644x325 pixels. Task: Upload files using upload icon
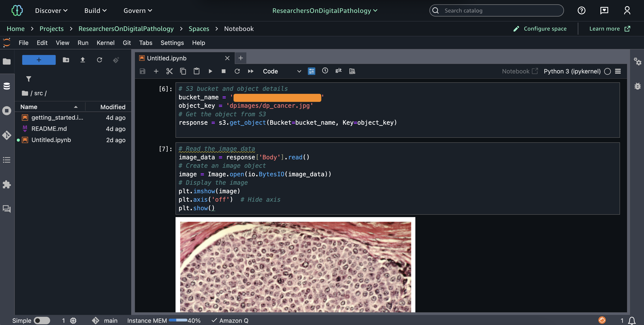(x=83, y=60)
